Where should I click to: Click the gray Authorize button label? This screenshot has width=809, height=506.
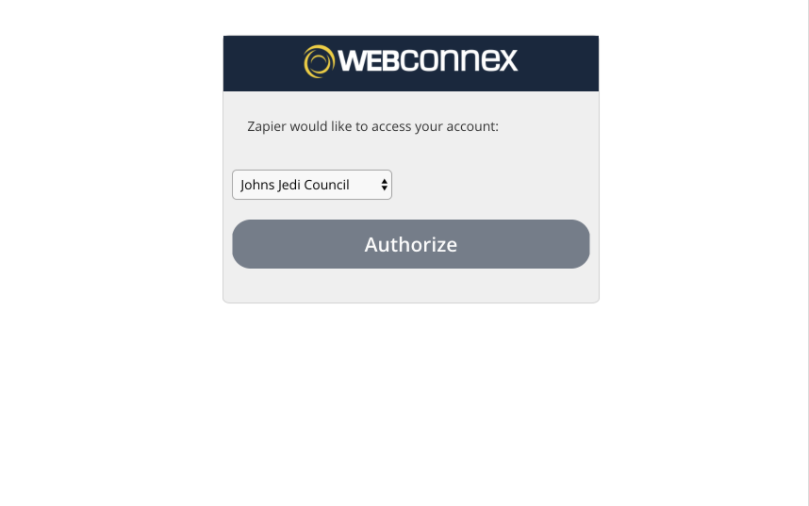[411, 244]
